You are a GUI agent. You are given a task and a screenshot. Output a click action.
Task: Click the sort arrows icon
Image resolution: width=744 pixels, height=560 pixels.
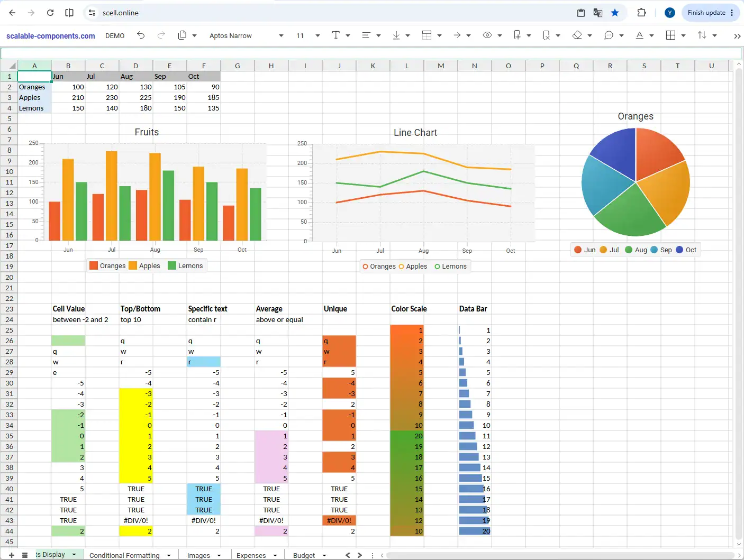[702, 35]
